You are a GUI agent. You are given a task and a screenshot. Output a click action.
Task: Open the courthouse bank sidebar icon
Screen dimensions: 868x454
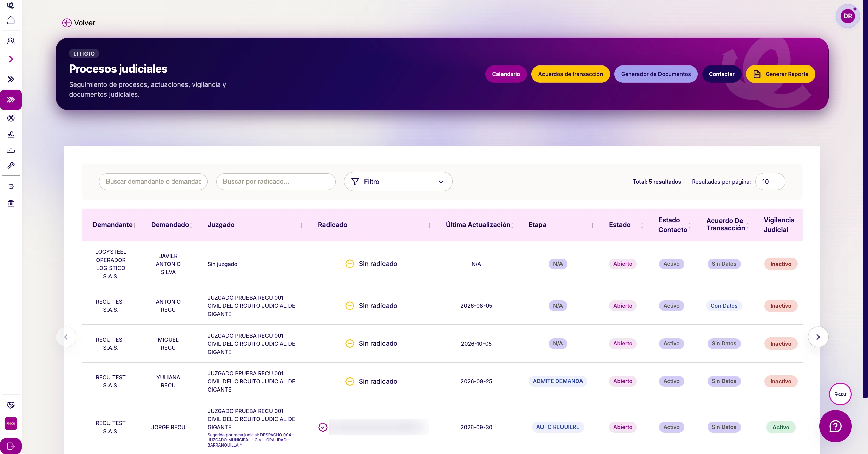pos(11,203)
